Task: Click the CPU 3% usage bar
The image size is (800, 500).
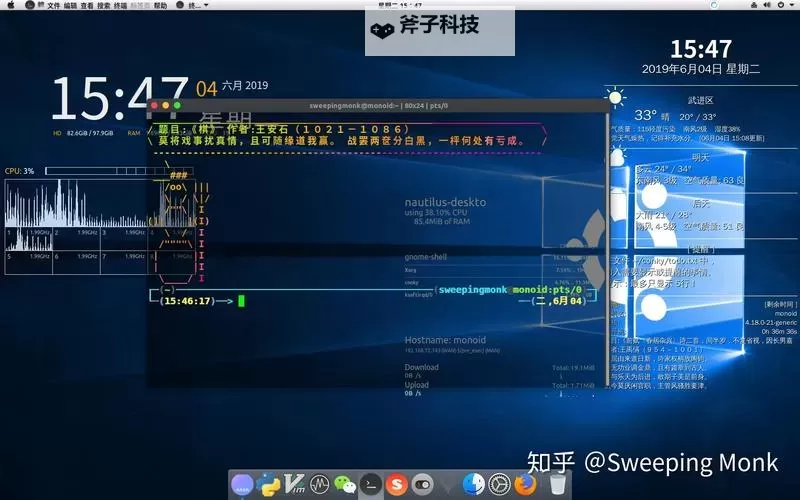Action: point(119,171)
